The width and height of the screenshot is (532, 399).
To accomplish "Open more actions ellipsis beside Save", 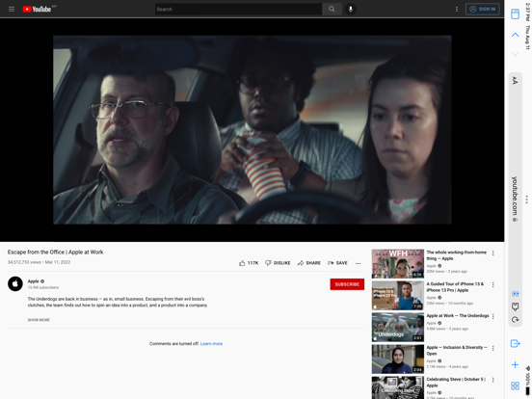I will 358,263.
